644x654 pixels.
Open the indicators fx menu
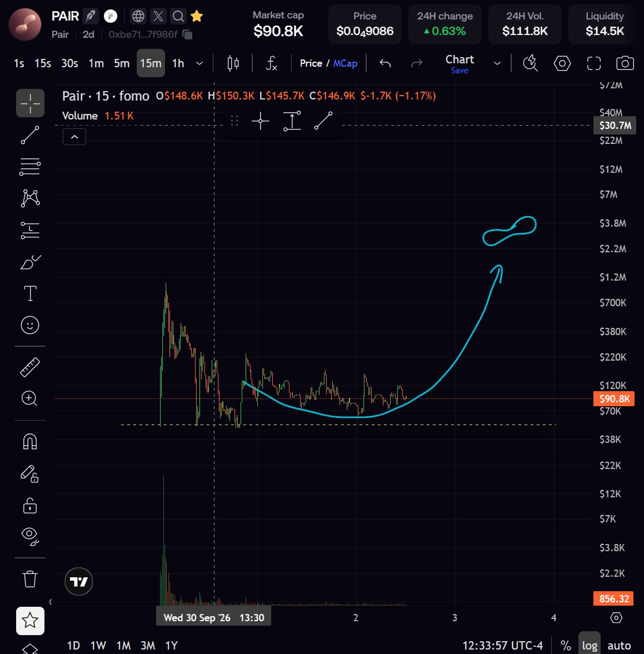click(x=272, y=63)
